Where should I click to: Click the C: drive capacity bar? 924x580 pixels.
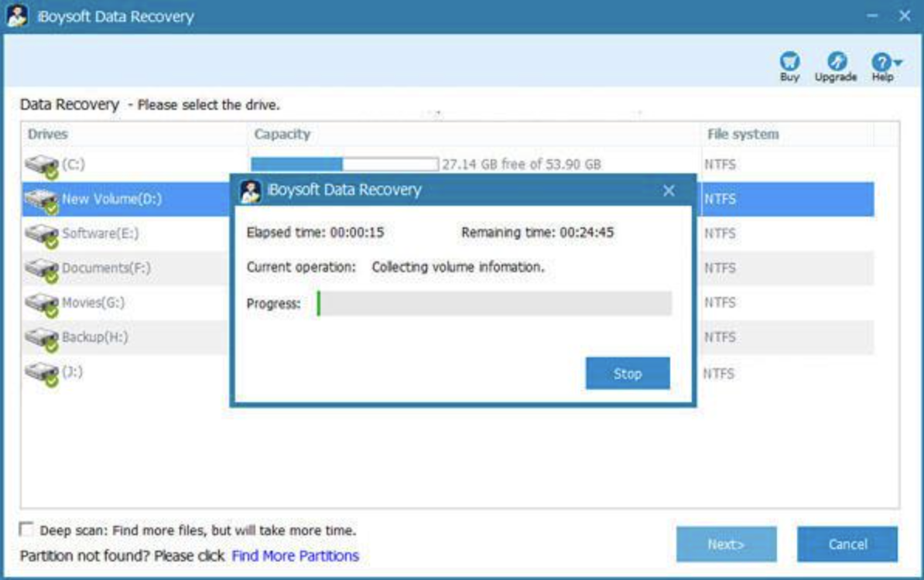pyautogui.click(x=344, y=164)
